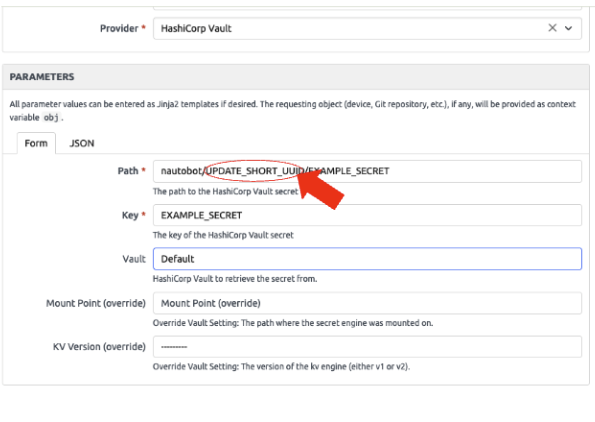Click 'HashiCorp Vault to retrieve the secret from.' text

(x=235, y=279)
